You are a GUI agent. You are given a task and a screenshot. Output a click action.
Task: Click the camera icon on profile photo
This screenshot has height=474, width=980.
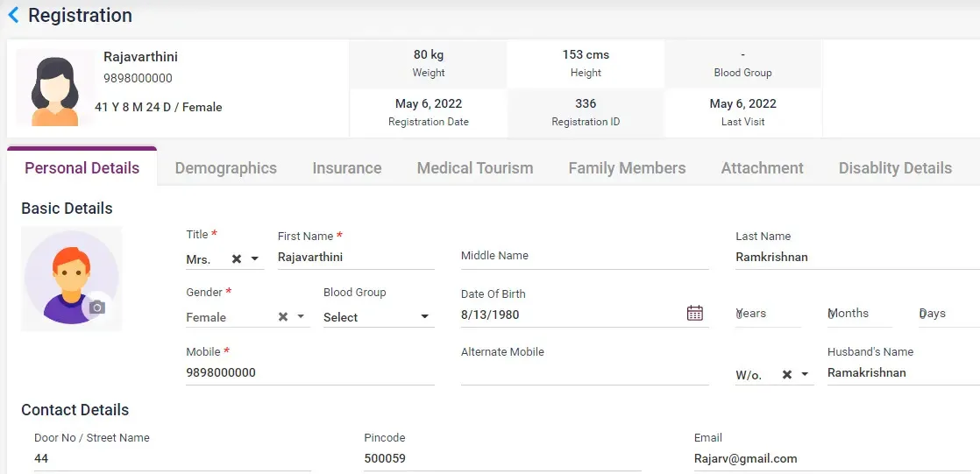point(97,307)
